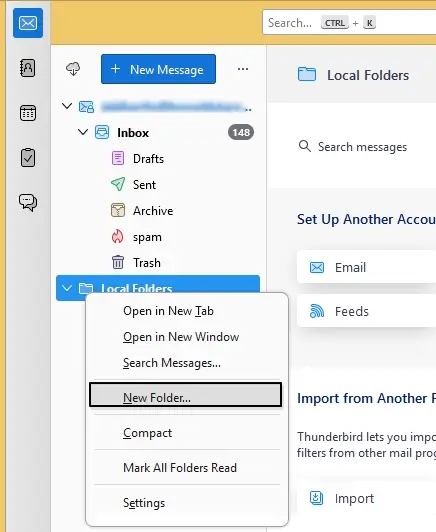Click the Get Messages cloud icon
Image resolution: width=436 pixels, height=532 pixels.
pos(73,69)
